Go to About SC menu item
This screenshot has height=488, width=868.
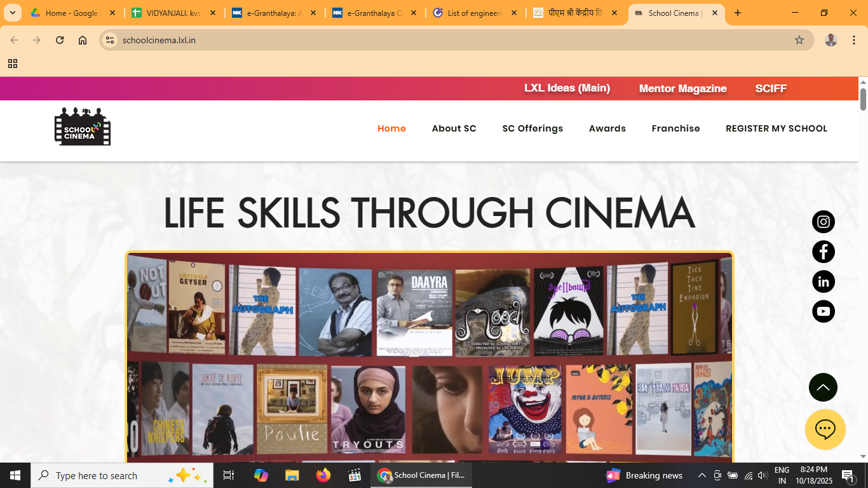tap(454, 128)
